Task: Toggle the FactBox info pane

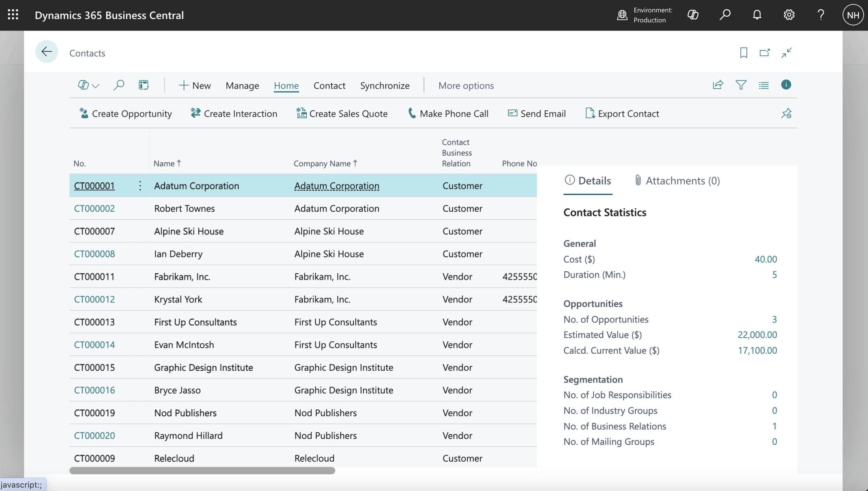Action: (x=786, y=85)
